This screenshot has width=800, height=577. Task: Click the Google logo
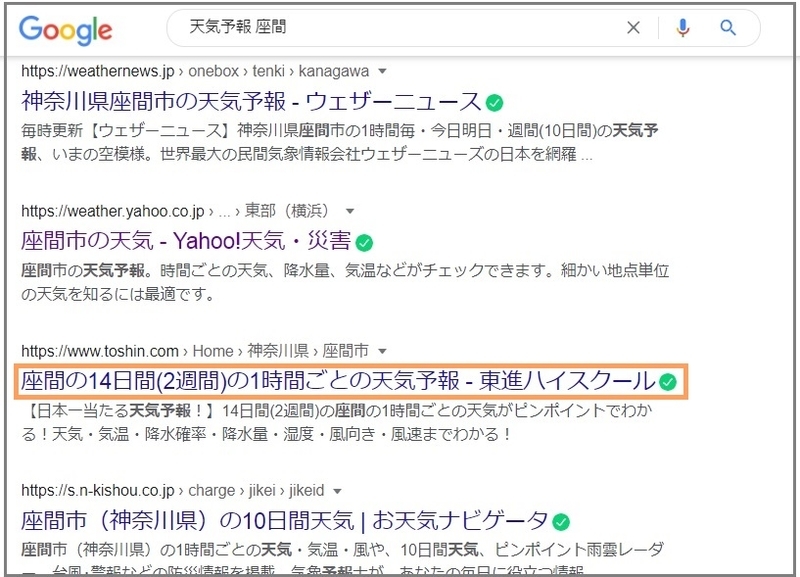point(65,30)
